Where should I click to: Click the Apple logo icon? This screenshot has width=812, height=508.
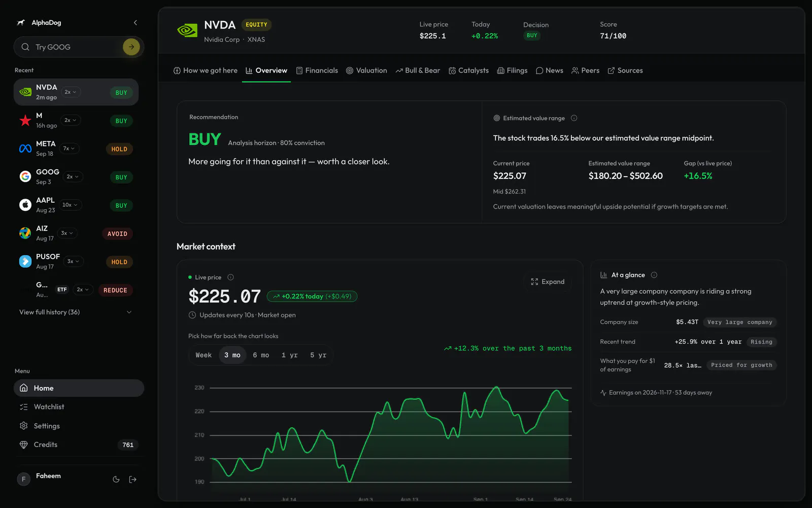[x=25, y=205]
